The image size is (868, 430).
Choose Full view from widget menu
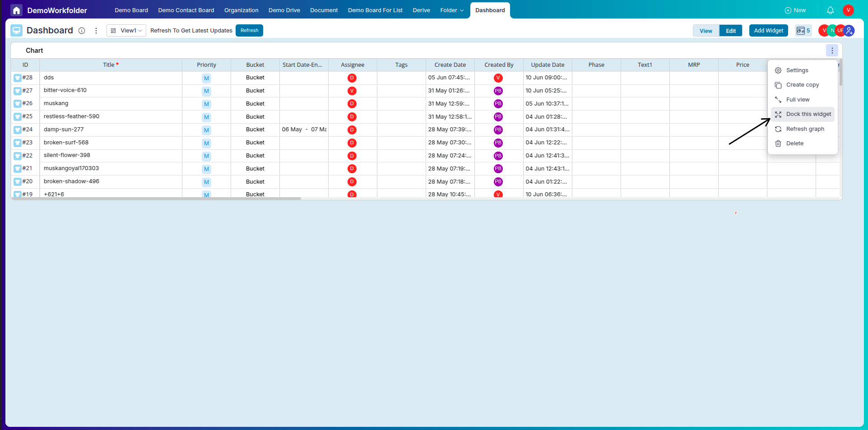tap(803, 100)
